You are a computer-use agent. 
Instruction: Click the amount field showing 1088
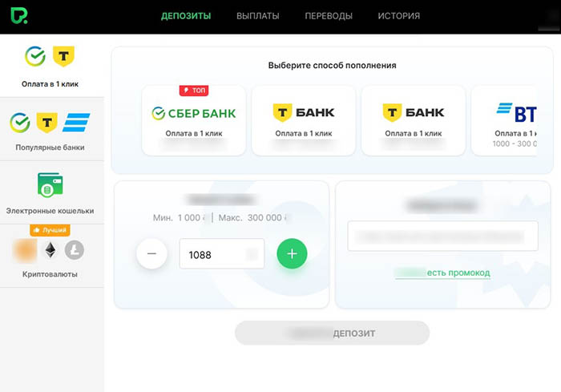[x=222, y=254]
